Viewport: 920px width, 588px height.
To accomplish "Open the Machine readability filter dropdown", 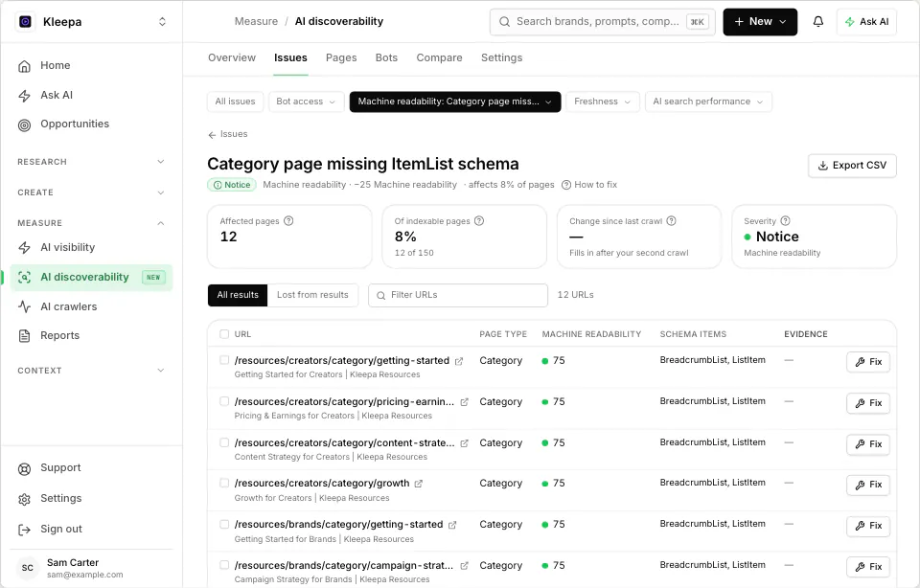I will coord(455,102).
